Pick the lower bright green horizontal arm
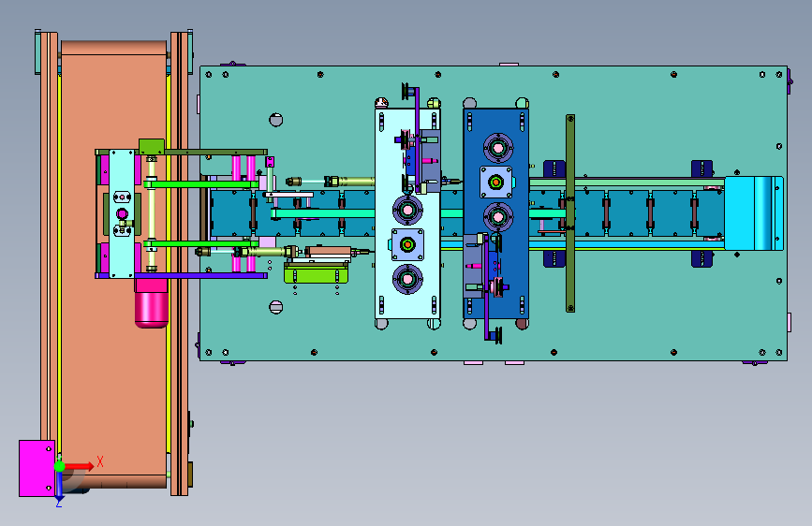The height and width of the screenshot is (526, 812). 201,242
